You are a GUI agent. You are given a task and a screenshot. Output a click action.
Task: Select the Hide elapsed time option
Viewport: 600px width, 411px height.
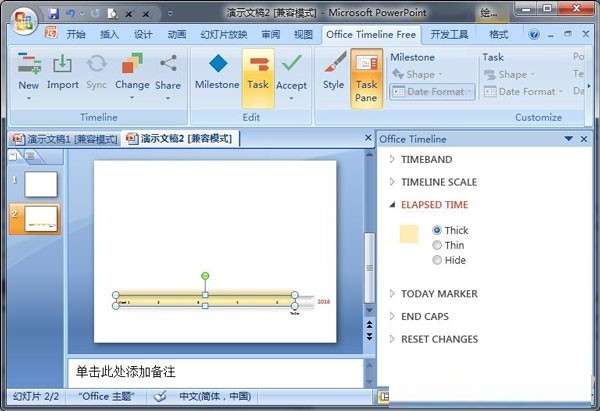click(x=437, y=260)
